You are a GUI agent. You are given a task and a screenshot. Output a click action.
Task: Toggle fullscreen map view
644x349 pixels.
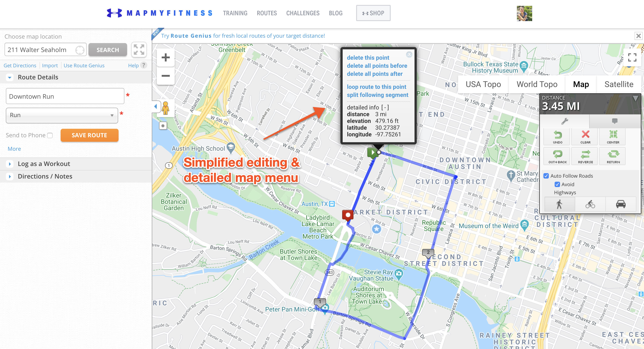(632, 57)
